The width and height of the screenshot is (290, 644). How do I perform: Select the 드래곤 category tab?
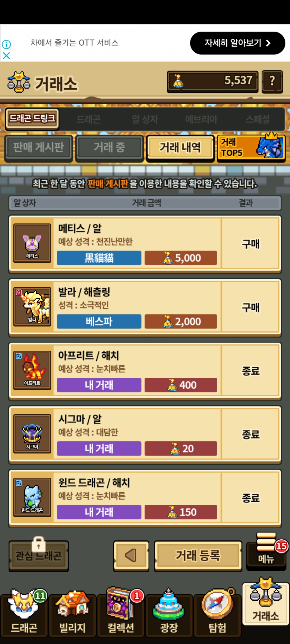[x=89, y=119]
